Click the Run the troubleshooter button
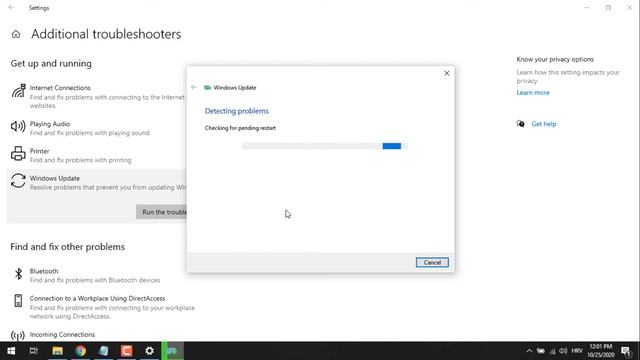 (162, 212)
